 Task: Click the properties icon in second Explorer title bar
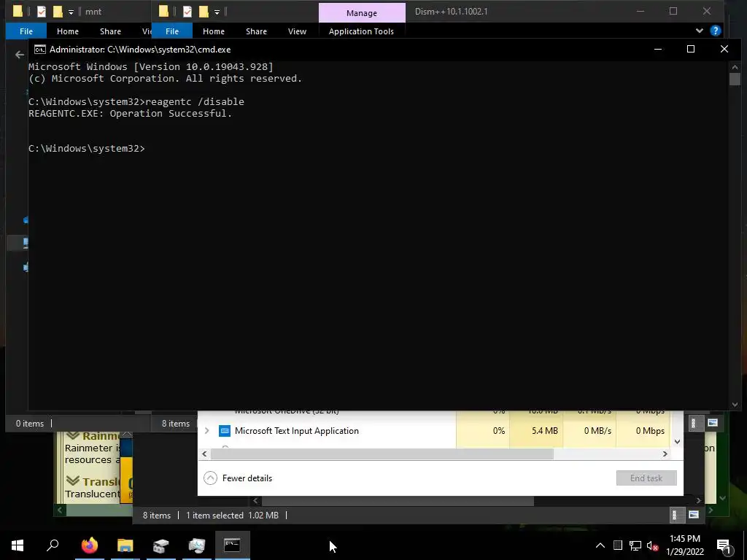pos(187,12)
